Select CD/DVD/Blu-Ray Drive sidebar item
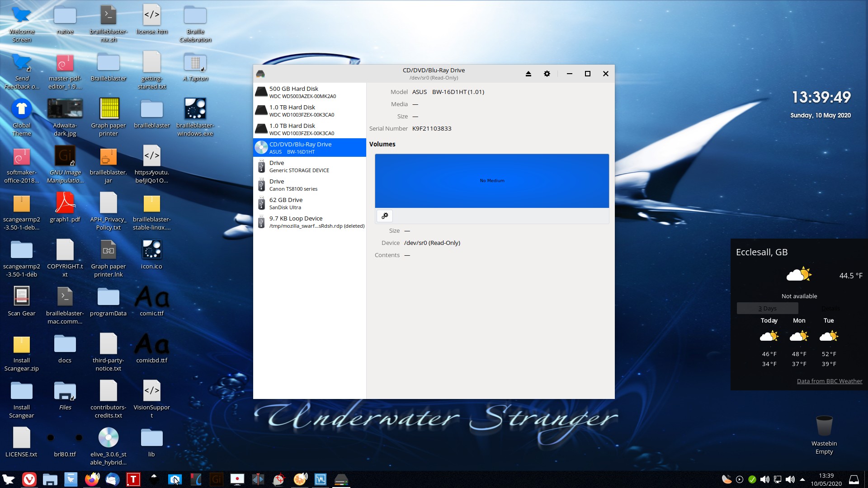 [309, 148]
